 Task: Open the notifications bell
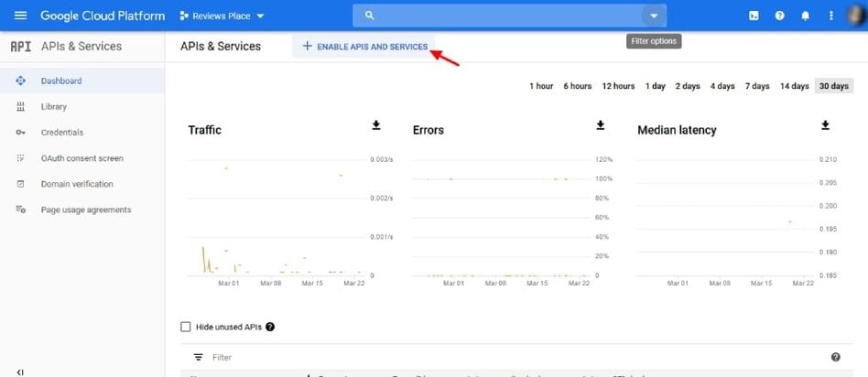[806, 16]
